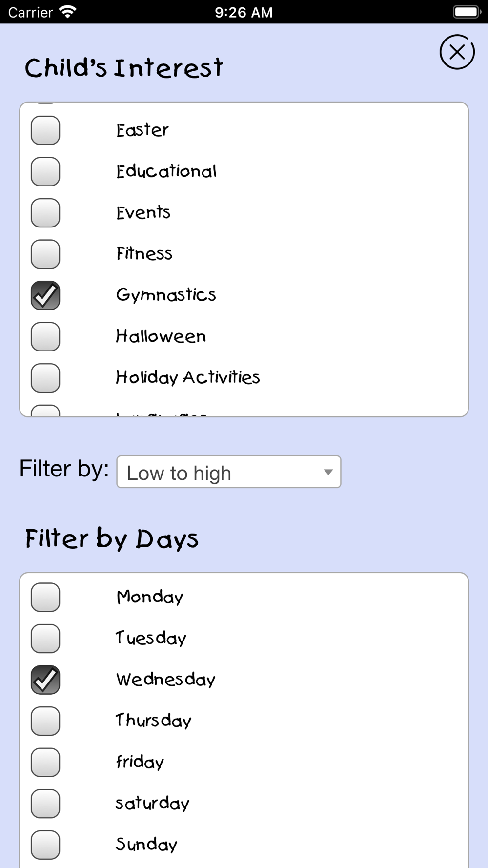Image resolution: width=488 pixels, height=868 pixels.
Task: Check the Easter interest checkbox
Action: tap(45, 130)
